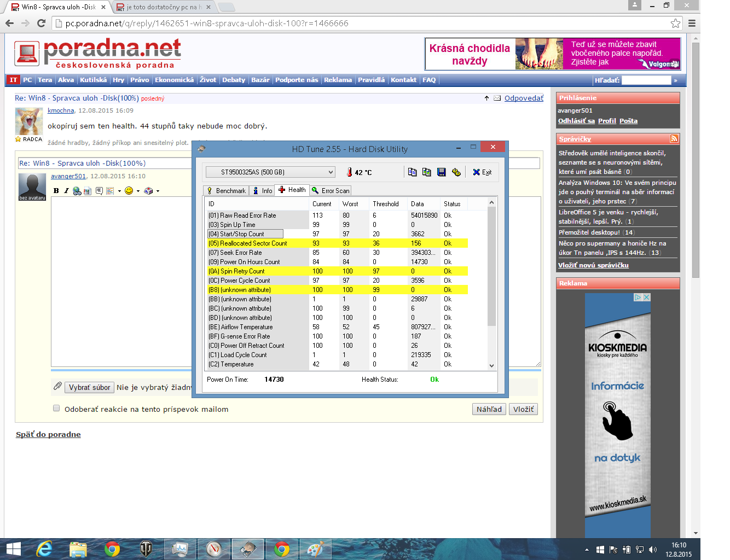
Task: Click the special characters cube icon
Action: (x=148, y=191)
